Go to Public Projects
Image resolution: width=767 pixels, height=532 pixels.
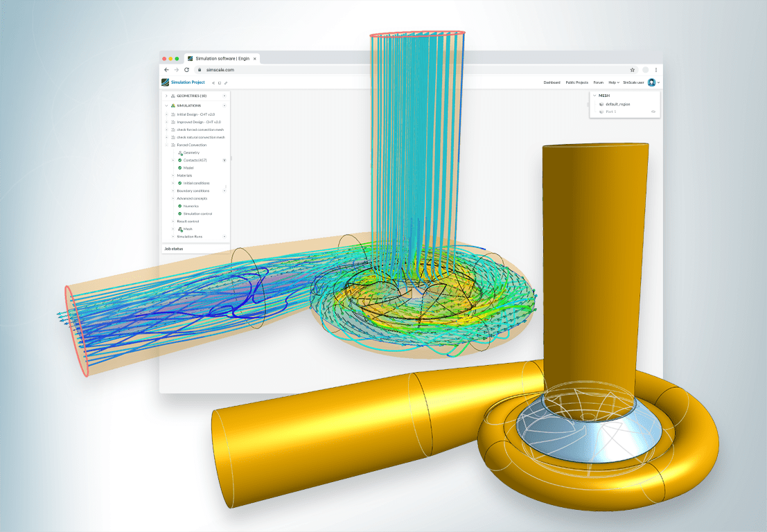point(576,82)
